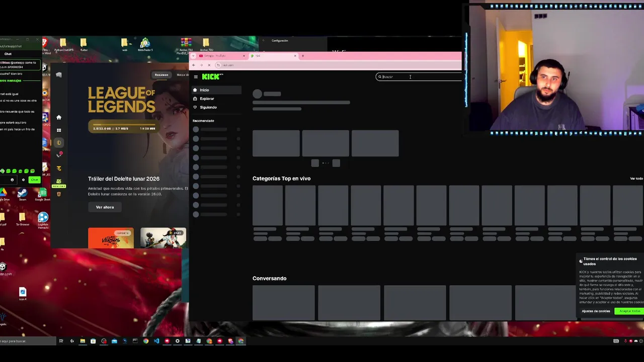Open a new browser tab
The height and width of the screenshot is (362, 644).
[x=302, y=56]
